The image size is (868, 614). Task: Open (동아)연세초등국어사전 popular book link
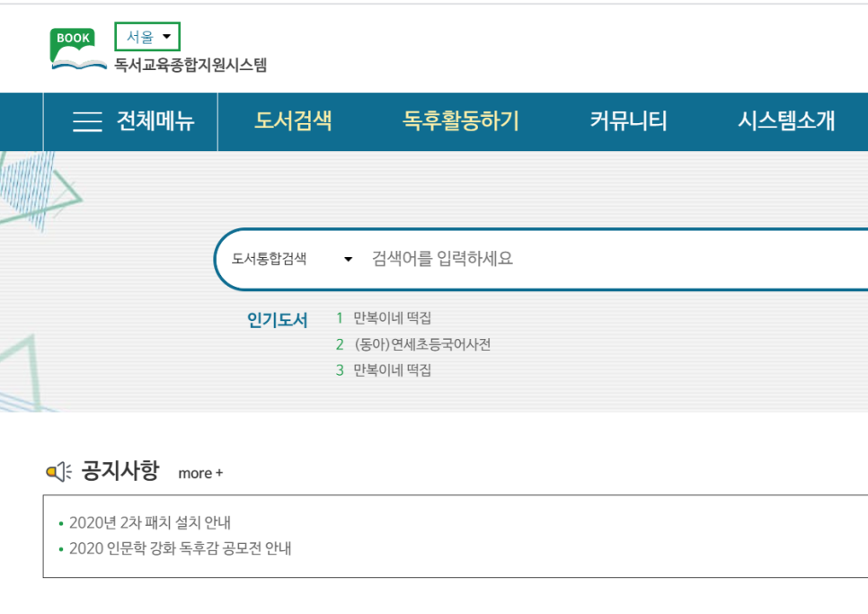click(x=422, y=344)
